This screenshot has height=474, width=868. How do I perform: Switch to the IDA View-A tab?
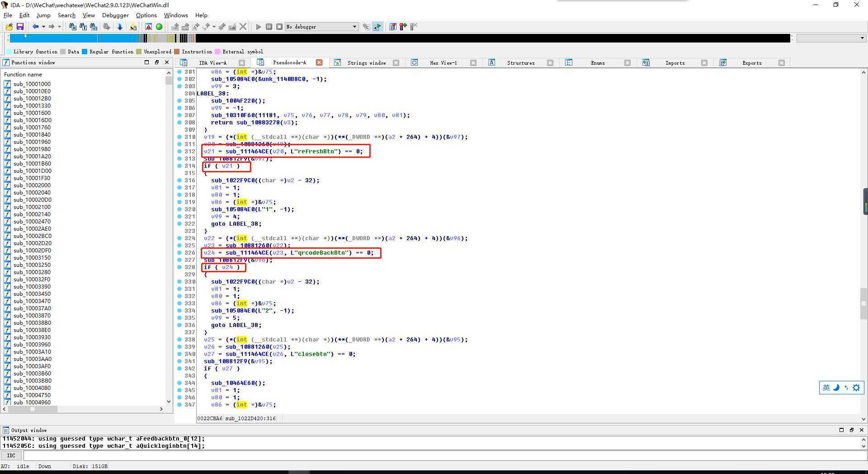pyautogui.click(x=212, y=63)
